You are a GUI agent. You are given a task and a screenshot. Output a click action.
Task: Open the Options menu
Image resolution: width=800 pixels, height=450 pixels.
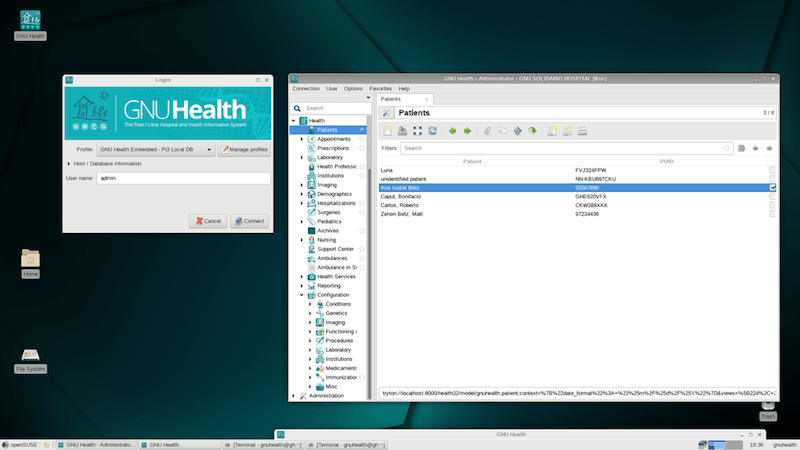(x=353, y=89)
